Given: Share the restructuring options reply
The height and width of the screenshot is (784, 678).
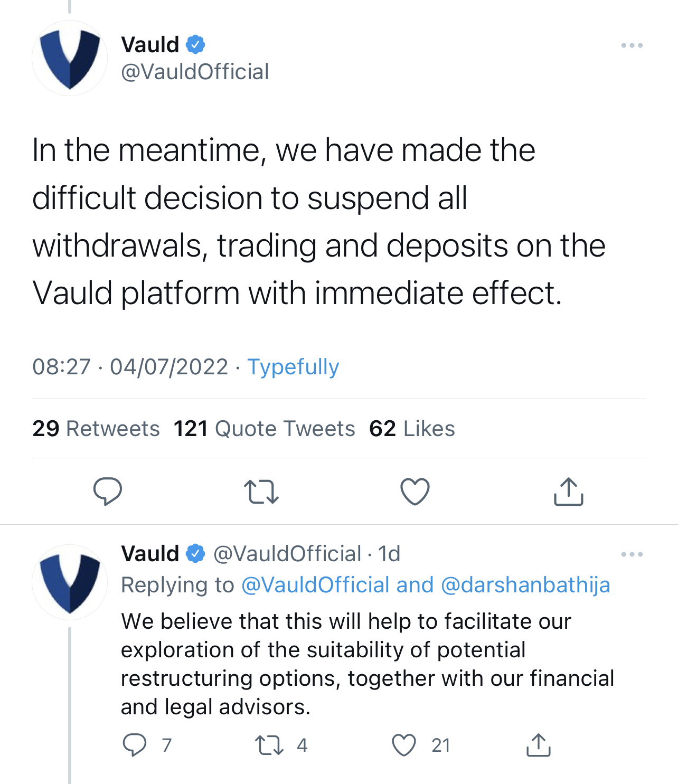Looking at the screenshot, I should click(539, 745).
